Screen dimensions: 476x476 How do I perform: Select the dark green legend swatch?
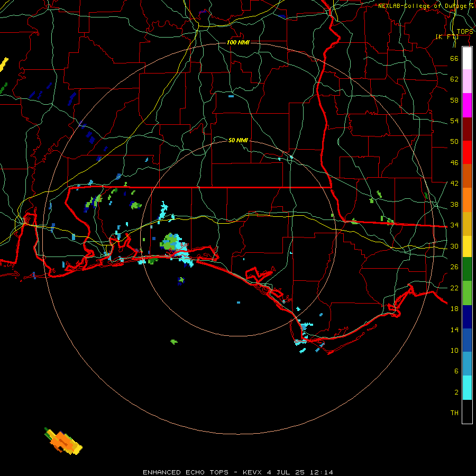[467, 269]
